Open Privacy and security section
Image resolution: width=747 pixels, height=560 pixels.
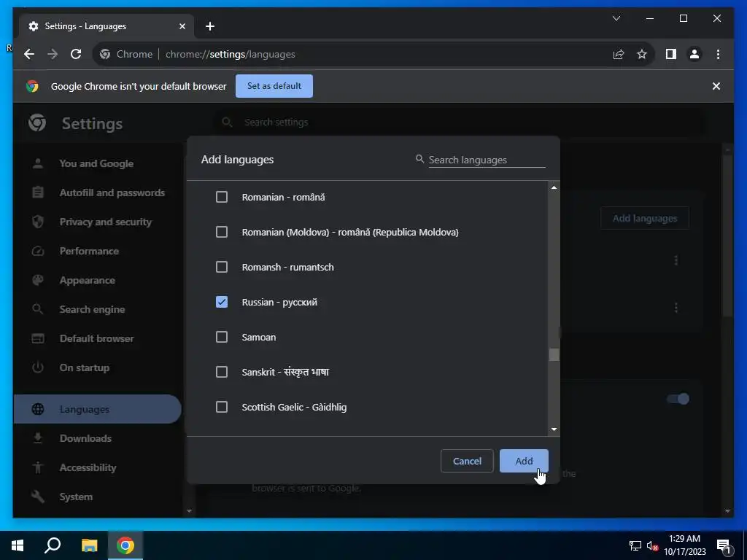(x=105, y=222)
